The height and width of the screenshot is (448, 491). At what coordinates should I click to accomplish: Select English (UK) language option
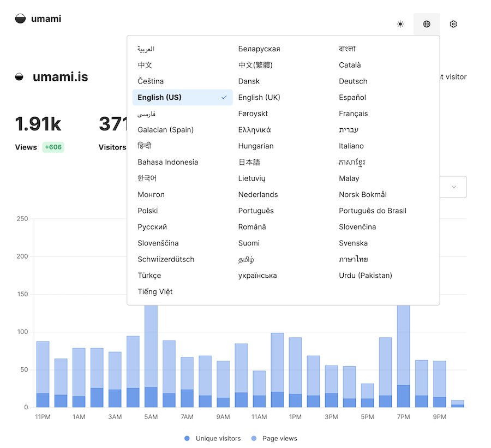[259, 98]
